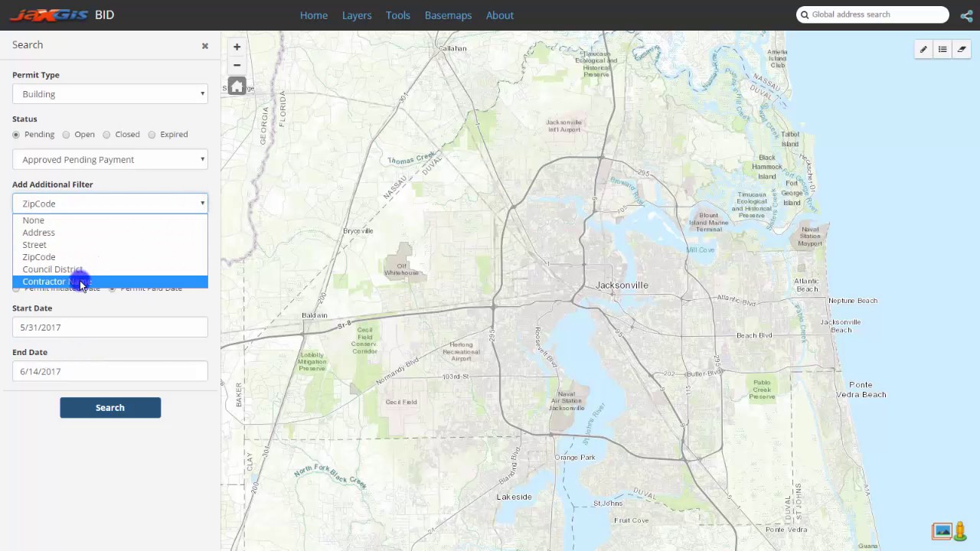
Task: Click the Callahan map label
Action: [x=452, y=48]
